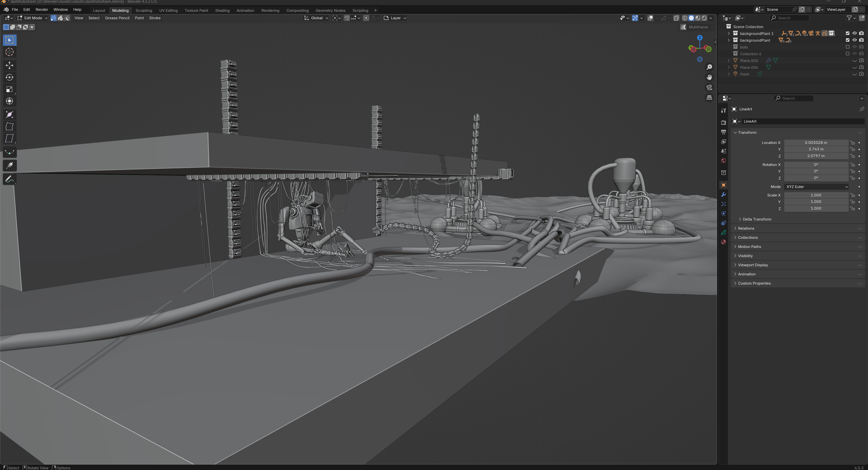Hide backgroundPlant collection with eye icon

point(854,40)
